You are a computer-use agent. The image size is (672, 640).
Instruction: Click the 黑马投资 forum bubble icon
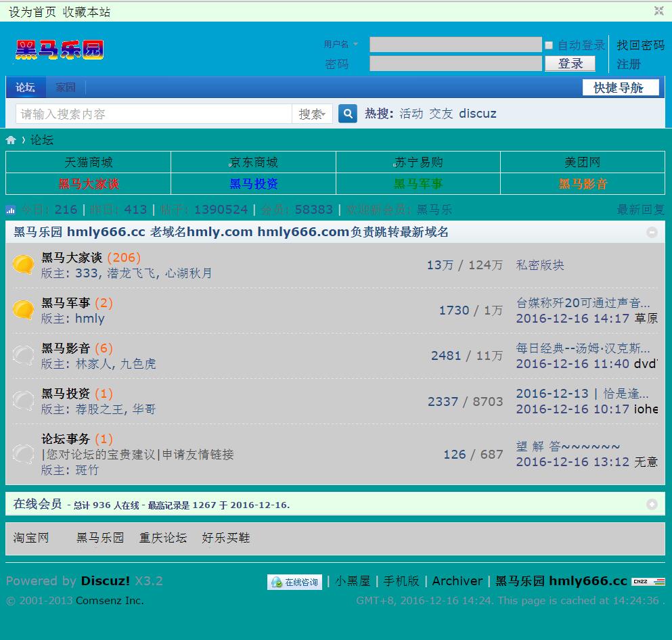tap(23, 401)
